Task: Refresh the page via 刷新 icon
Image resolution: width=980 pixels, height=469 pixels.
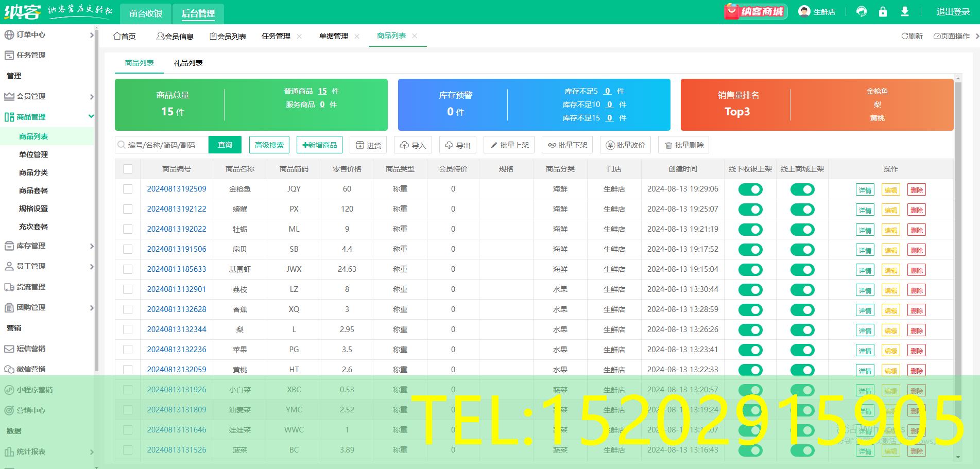Action: tap(912, 36)
